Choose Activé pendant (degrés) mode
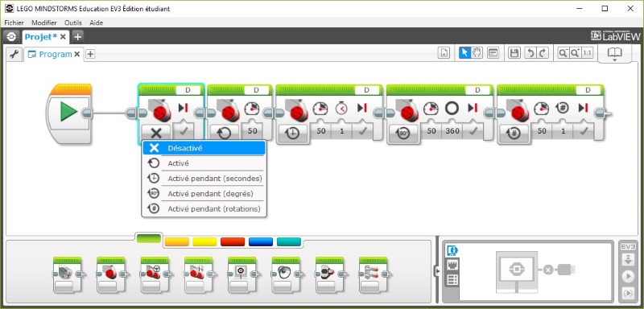The height and width of the screenshot is (309, 644). (x=204, y=193)
